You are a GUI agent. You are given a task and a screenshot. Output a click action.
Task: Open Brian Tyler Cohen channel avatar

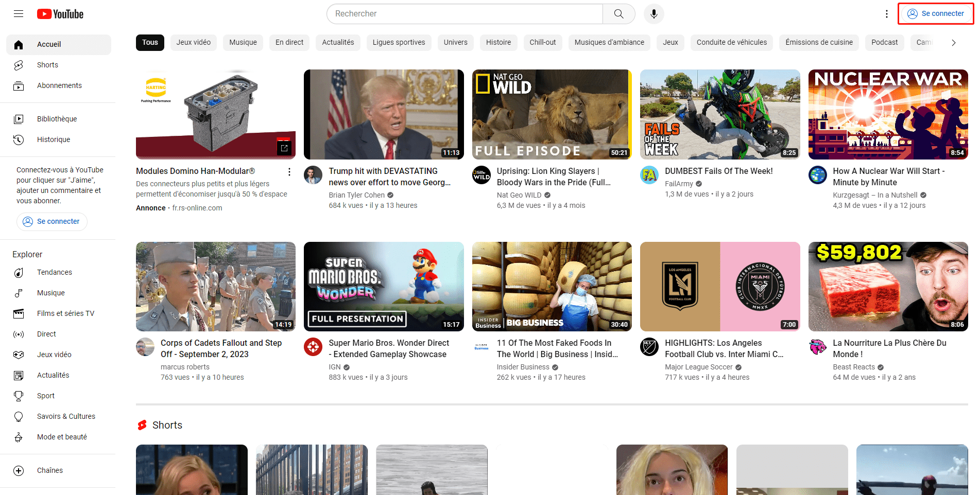(313, 175)
